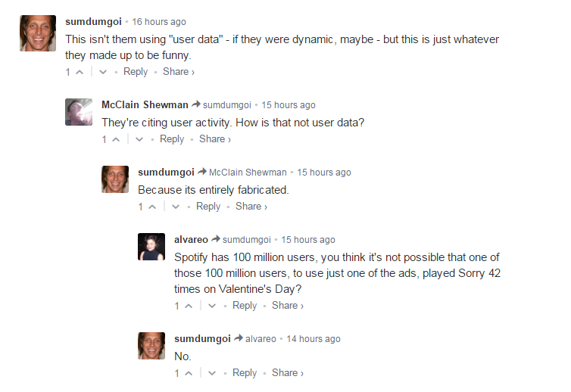The image size is (571, 392).
Task: Reply to McClain Shewman's comment
Action: [x=172, y=139]
